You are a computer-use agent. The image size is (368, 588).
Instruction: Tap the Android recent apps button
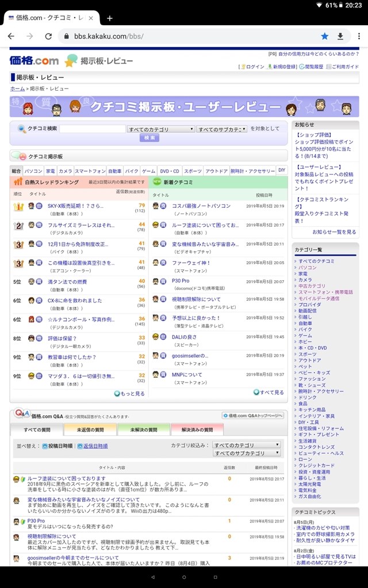215,577
